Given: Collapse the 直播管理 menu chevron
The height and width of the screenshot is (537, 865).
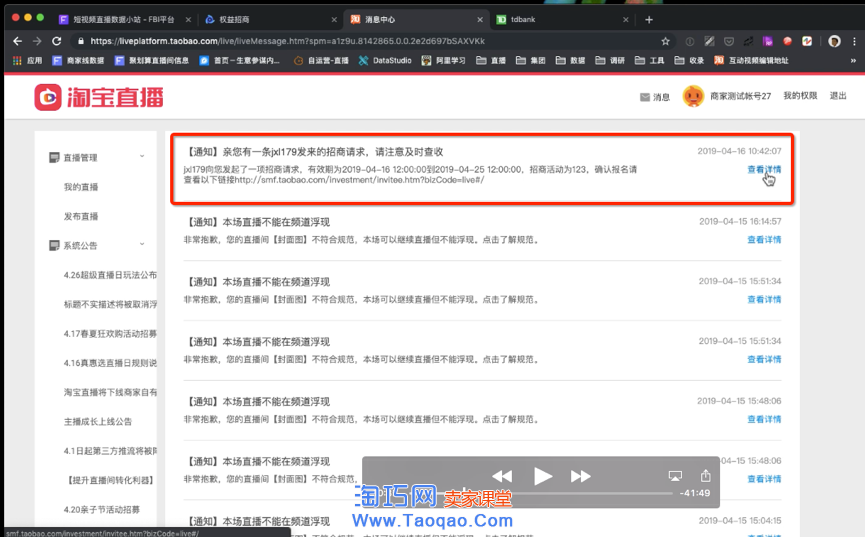Looking at the screenshot, I should pos(142,156).
